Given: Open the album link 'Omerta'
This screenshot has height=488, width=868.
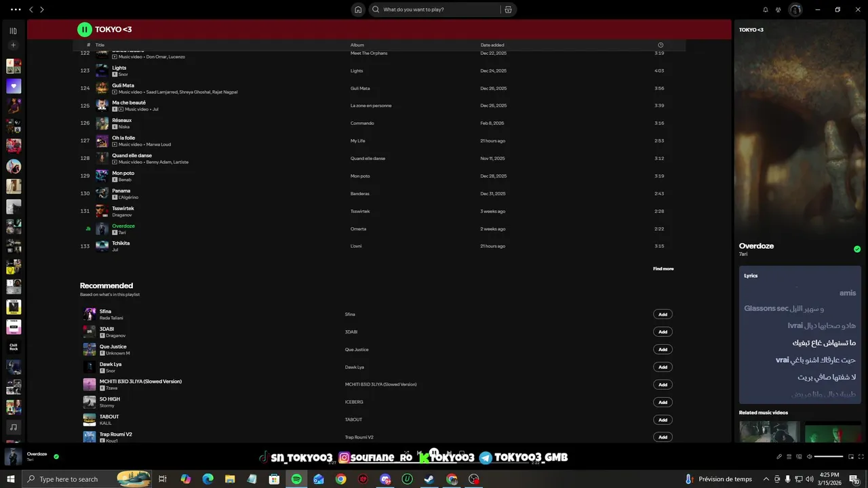Looking at the screenshot, I should pos(358,229).
